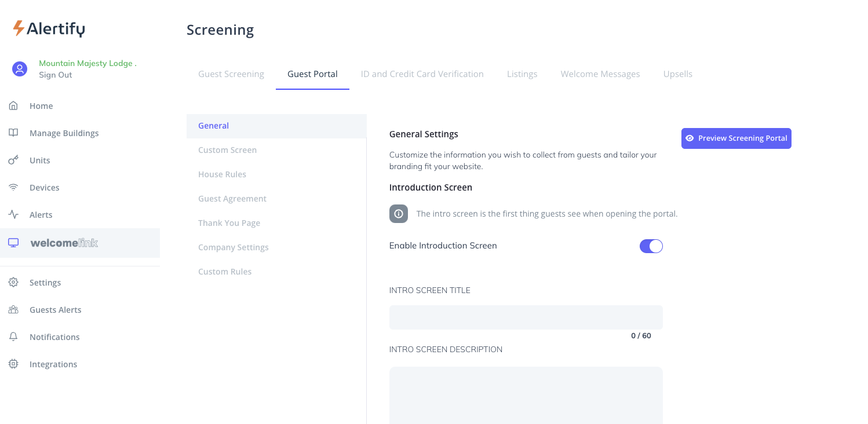The width and height of the screenshot is (868, 424).
Task: Click the Intro Screen Title field
Action: click(526, 317)
